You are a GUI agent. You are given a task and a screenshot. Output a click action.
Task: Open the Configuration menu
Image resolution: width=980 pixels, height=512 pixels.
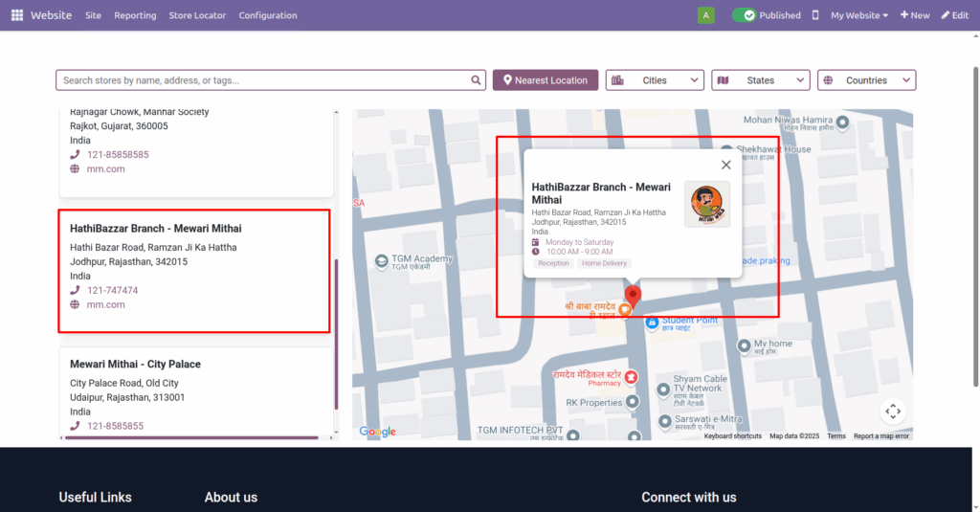point(268,15)
